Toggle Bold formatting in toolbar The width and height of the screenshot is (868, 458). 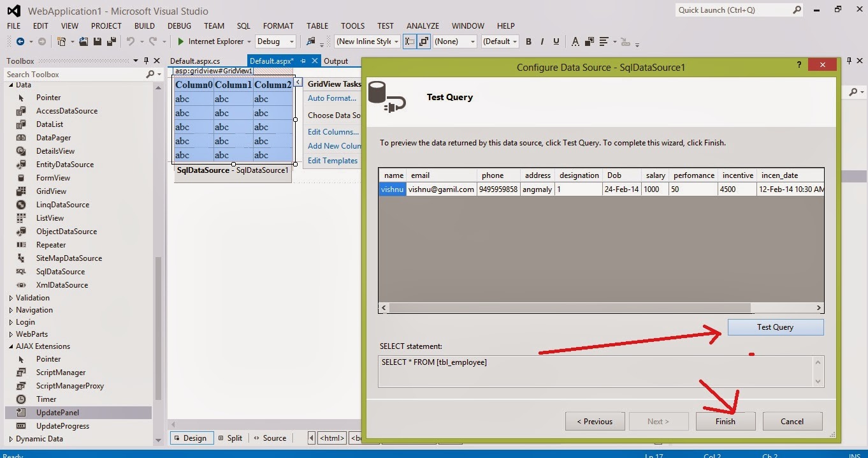click(528, 41)
